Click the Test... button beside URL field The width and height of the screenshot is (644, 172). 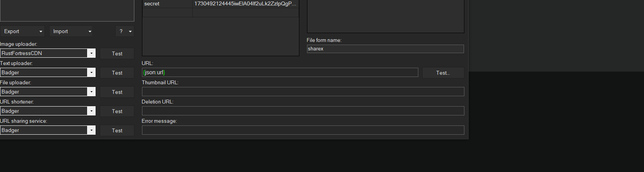tap(443, 73)
